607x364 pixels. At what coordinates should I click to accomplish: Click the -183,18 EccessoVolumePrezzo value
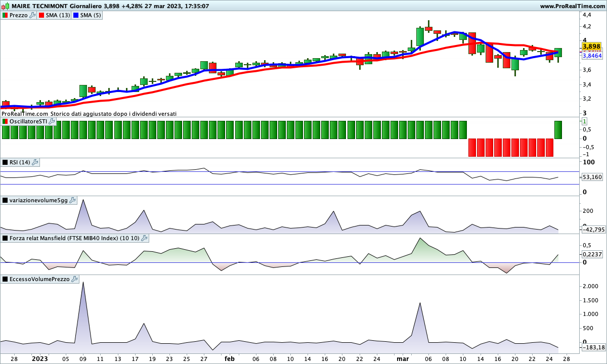tap(593, 347)
